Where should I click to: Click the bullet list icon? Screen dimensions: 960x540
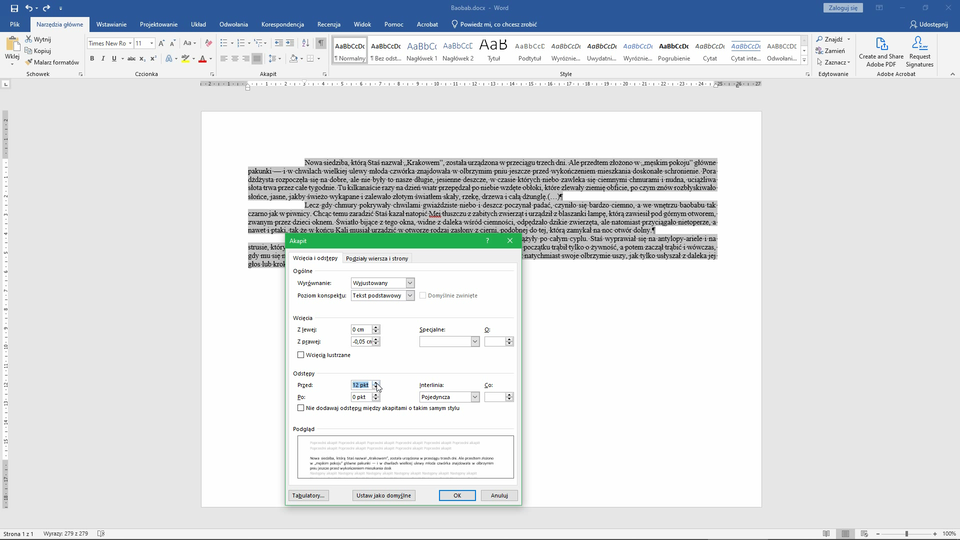[223, 43]
